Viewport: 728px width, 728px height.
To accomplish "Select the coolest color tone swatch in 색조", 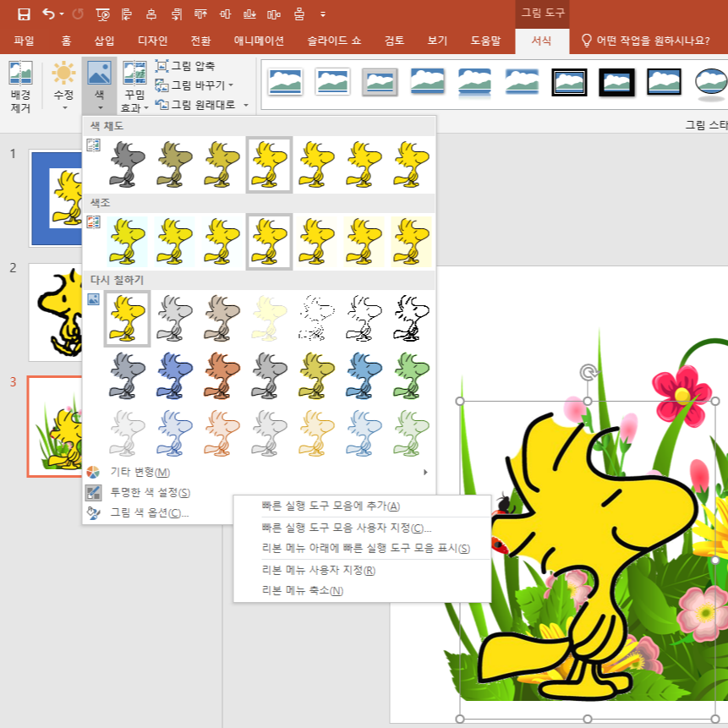I will [x=127, y=242].
